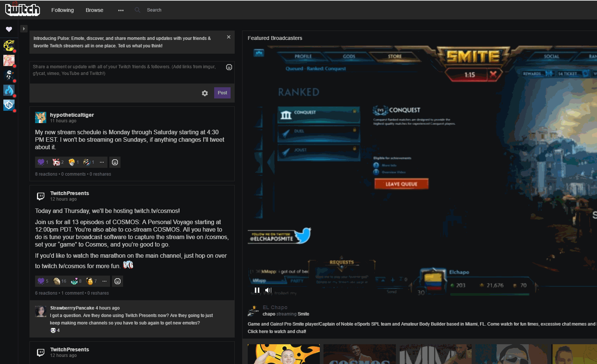Image resolution: width=597 pixels, height=364 pixels.
Task: Click the search magnifier icon
Action: coord(137,10)
